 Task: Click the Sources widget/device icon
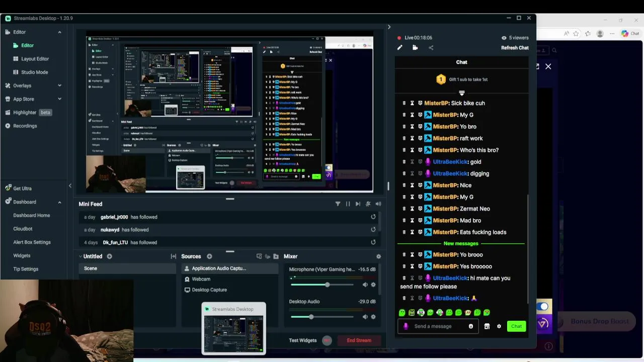259,256
